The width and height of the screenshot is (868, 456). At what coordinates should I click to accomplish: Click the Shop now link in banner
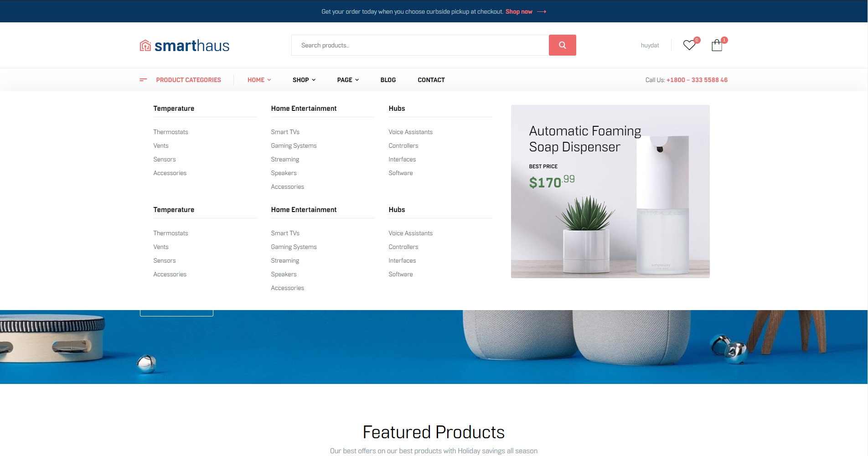click(x=519, y=12)
